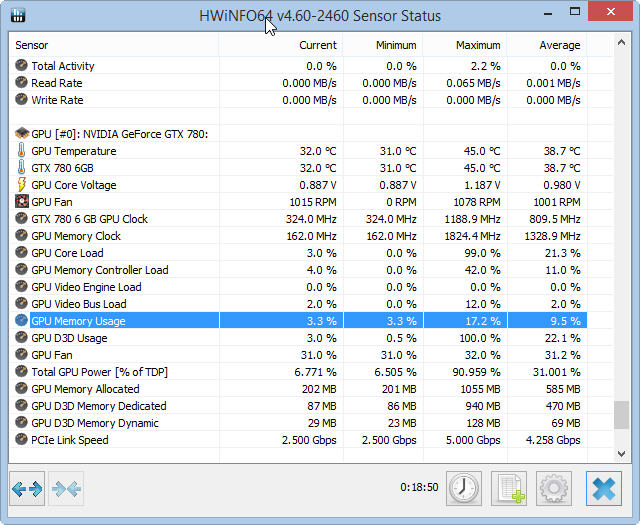The height and width of the screenshot is (525, 640).
Task: Click the Current column header
Action: coord(281,45)
